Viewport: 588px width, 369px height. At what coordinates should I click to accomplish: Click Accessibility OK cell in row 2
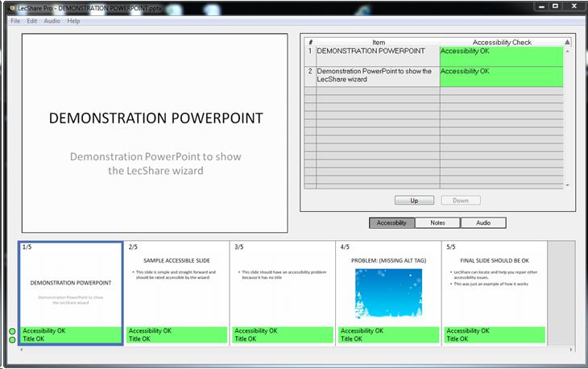[x=501, y=77]
